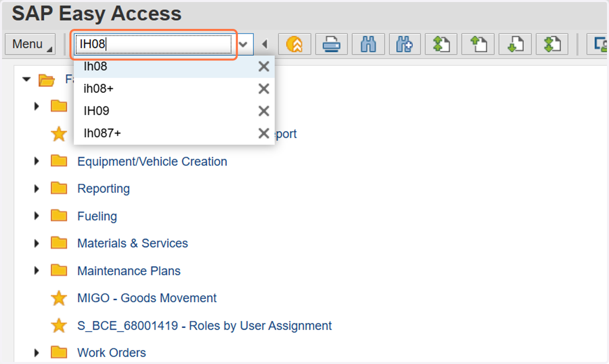Open the command field history dropdown arrow
Screen dimensions: 609x364
(x=244, y=45)
